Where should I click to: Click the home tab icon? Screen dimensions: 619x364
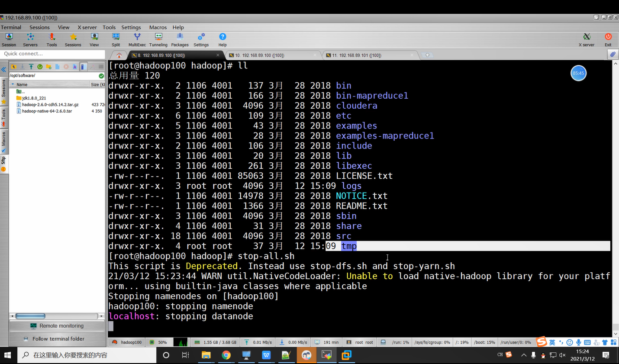(x=119, y=55)
